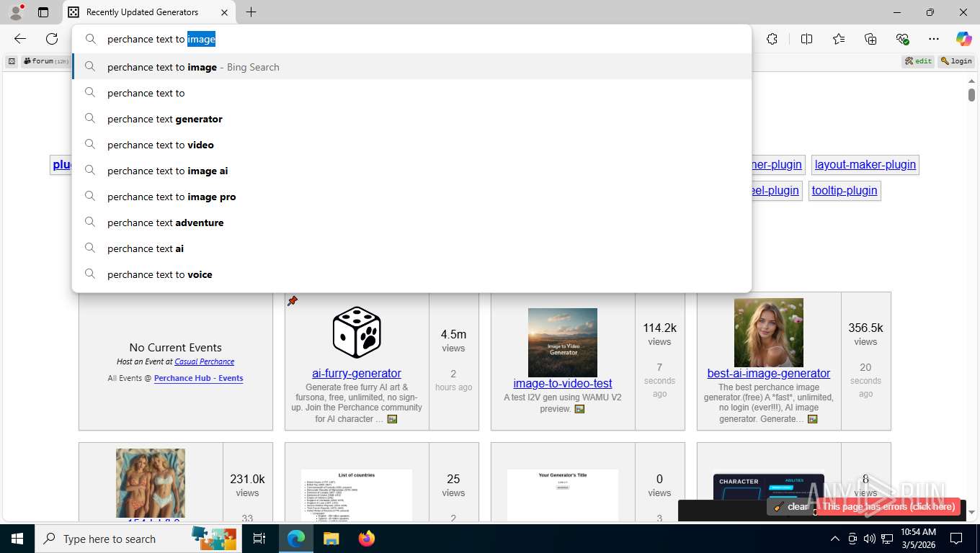Click 'This page has errors' notification

[x=888, y=507]
